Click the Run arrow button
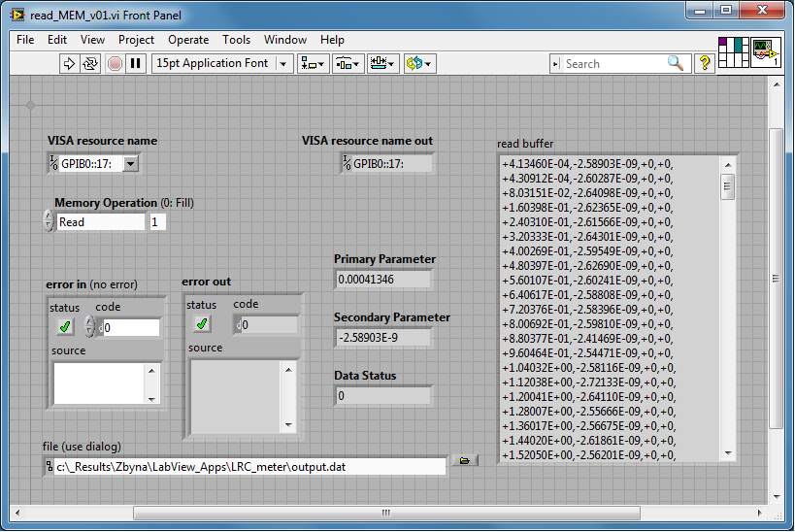Viewport: 795px width, 532px height. [x=69, y=64]
